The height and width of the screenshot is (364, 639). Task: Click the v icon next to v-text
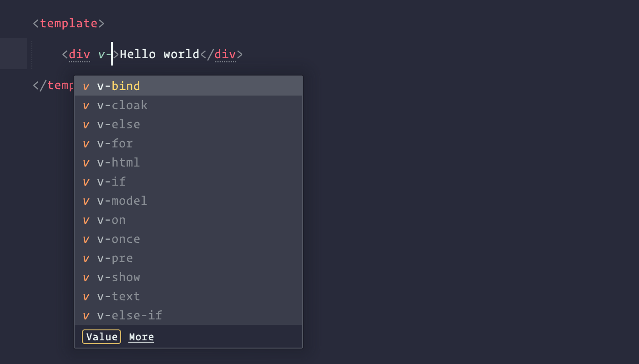[x=86, y=297]
